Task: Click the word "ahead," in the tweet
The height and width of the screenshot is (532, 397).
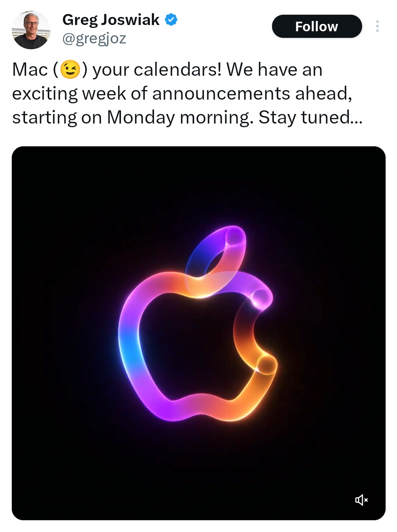Action: click(x=324, y=93)
